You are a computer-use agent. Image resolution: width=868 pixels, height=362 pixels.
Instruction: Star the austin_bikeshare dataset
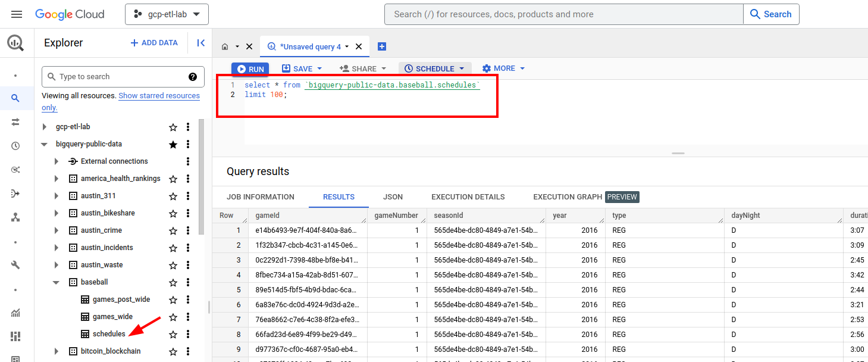pyautogui.click(x=173, y=213)
